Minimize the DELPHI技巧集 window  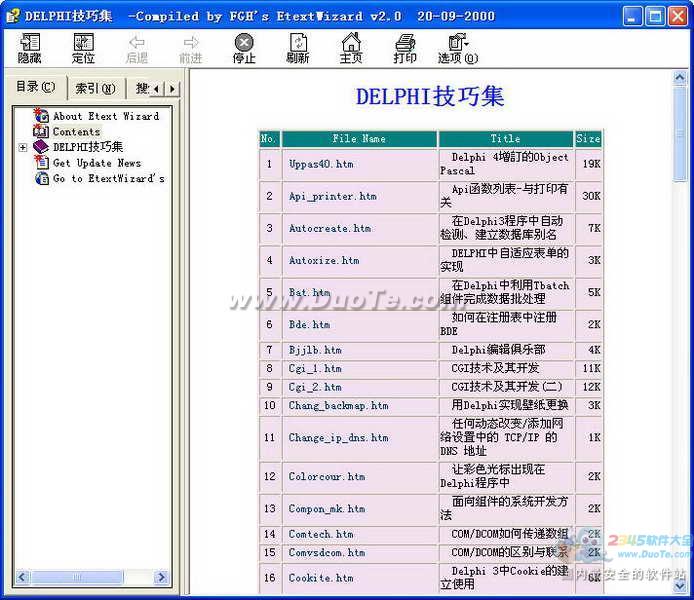coord(632,16)
